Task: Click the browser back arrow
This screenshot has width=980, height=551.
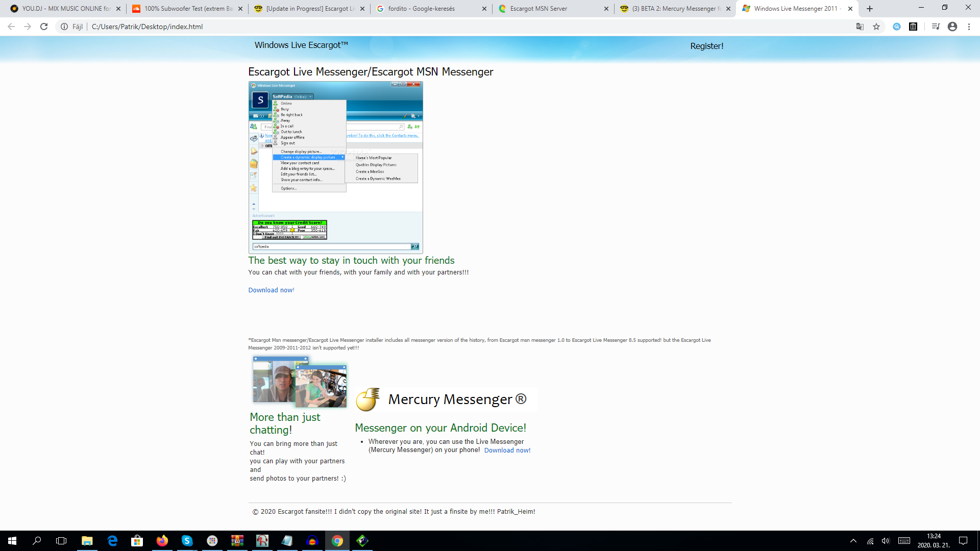Action: (11, 27)
